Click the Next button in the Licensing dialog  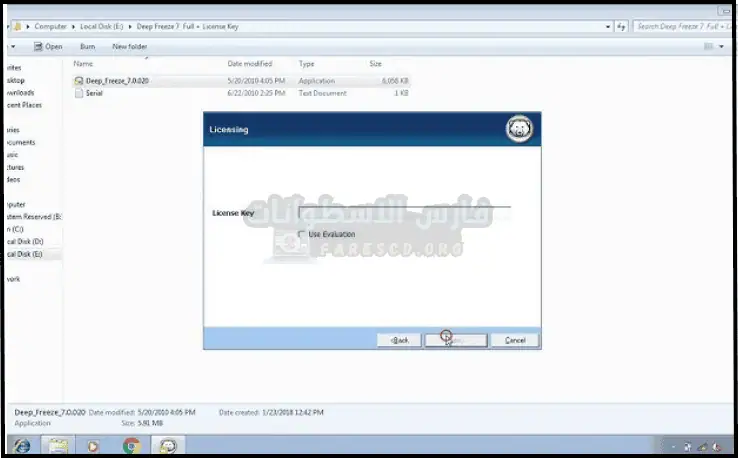[455, 340]
